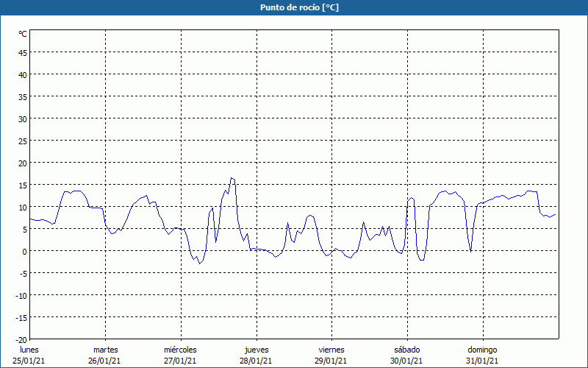588x368 pixels.
Task: Click the 15 y-axis value label
Action: pyautogui.click(x=23, y=185)
